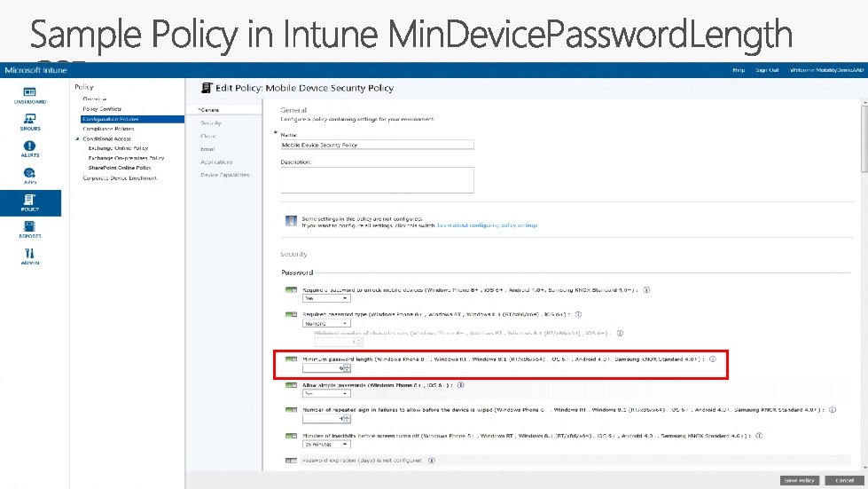This screenshot has width=868, height=489.
Task: Click Cancel button
Action: pyautogui.click(x=845, y=480)
